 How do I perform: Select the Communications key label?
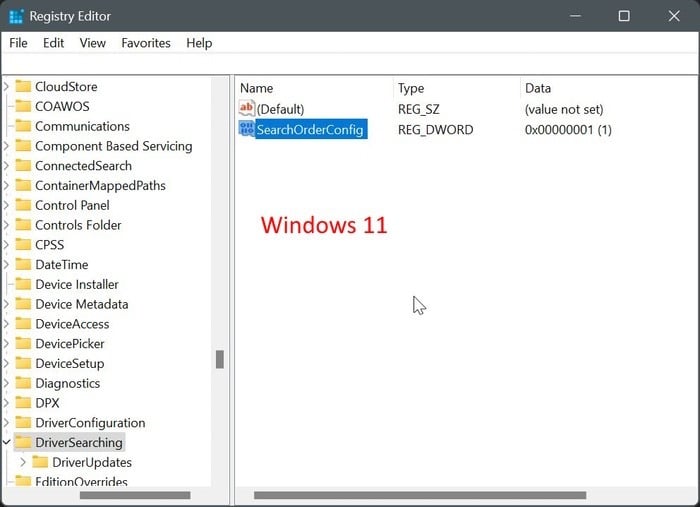(x=82, y=126)
